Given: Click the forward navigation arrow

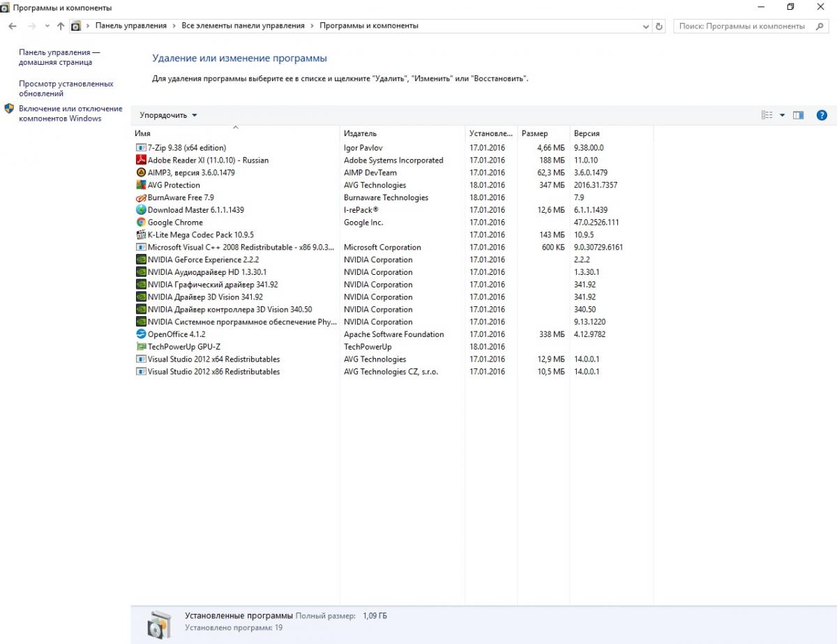Looking at the screenshot, I should (31, 26).
